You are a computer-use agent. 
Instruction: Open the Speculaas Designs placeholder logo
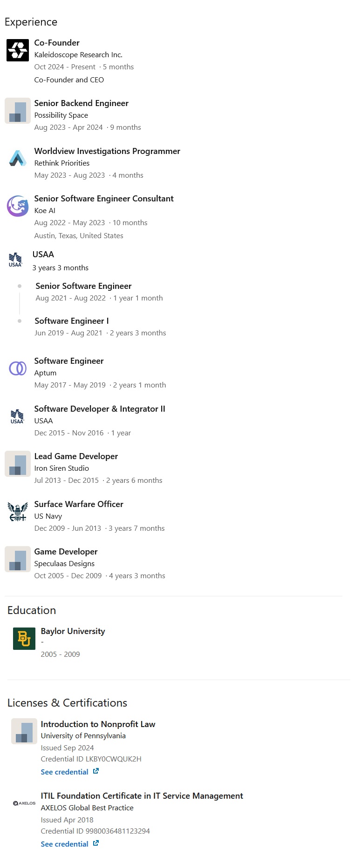(18, 559)
